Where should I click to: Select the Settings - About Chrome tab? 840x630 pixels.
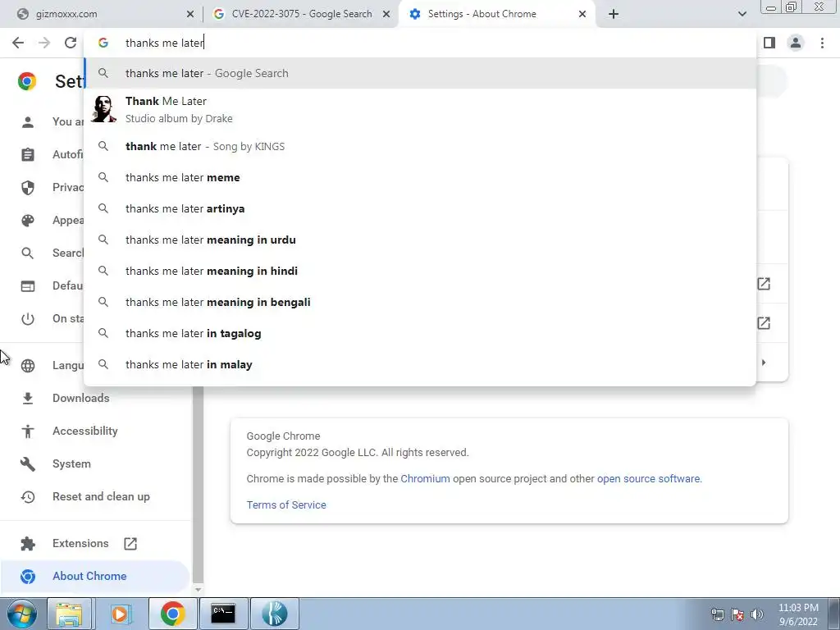(x=496, y=14)
